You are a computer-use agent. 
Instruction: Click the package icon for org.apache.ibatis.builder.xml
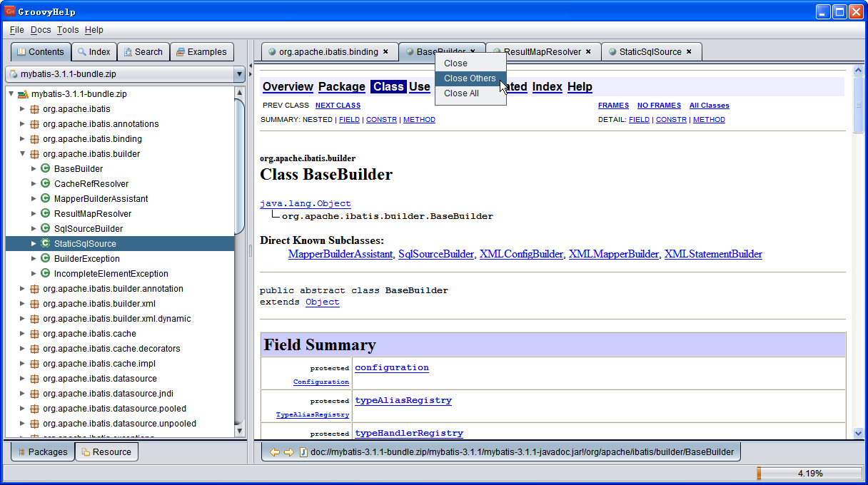pos(34,304)
